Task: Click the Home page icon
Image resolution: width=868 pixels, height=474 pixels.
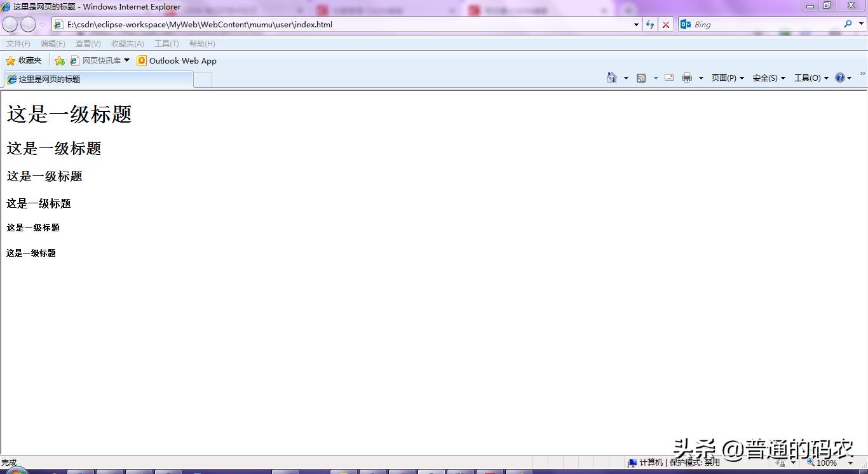Action: (x=612, y=78)
